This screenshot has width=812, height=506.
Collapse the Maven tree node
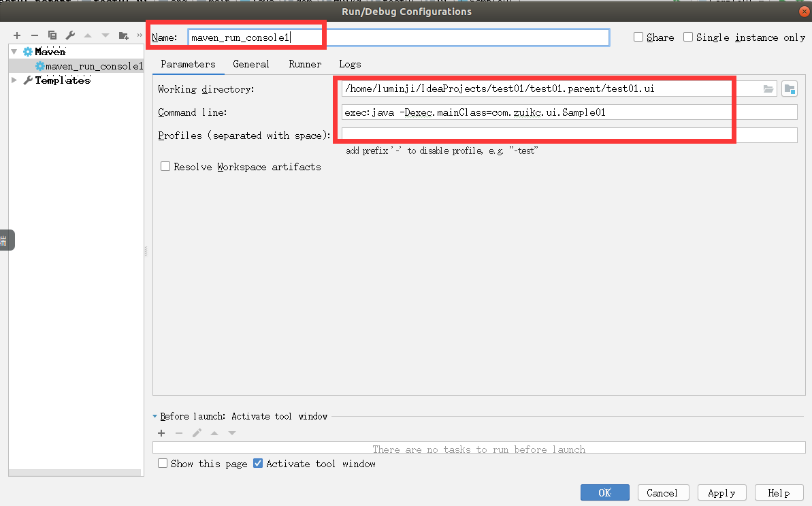click(x=14, y=51)
